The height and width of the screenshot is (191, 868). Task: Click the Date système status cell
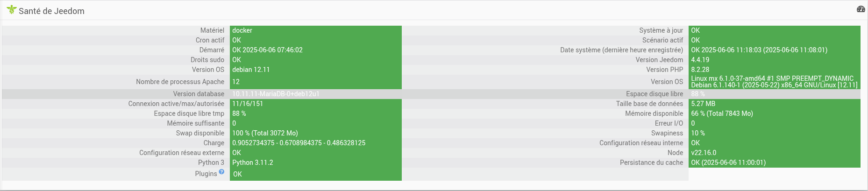pyautogui.click(x=775, y=50)
